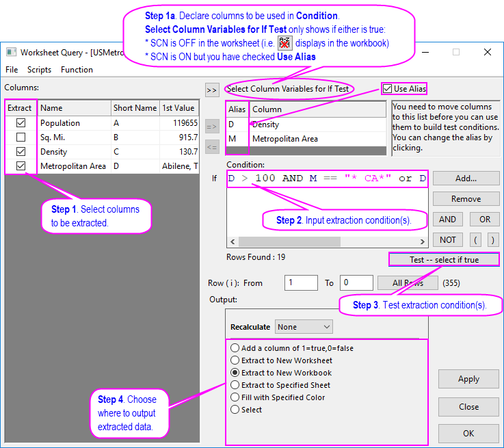Select Extract to New Worksheet option
This screenshot has width=504, height=448.
point(235,360)
